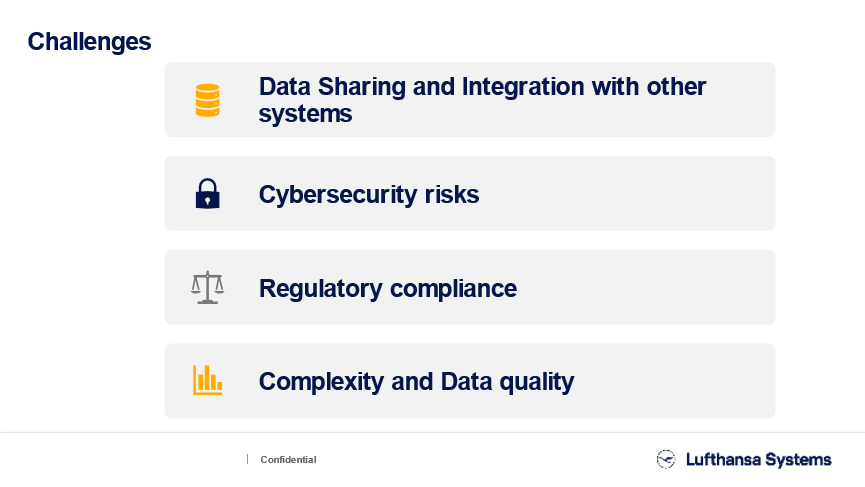Click the word Systems in the footer logo
Image resolution: width=865 pixels, height=487 pixels.
pyautogui.click(x=798, y=459)
